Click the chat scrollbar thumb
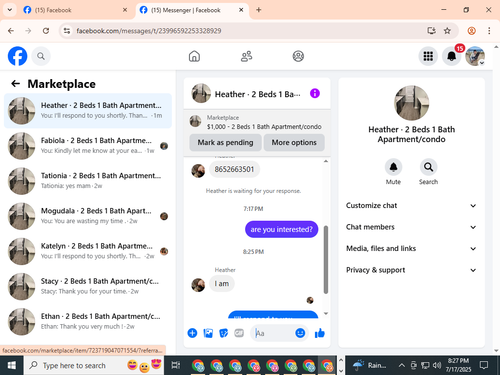The height and width of the screenshot is (375, 500). pos(326,260)
